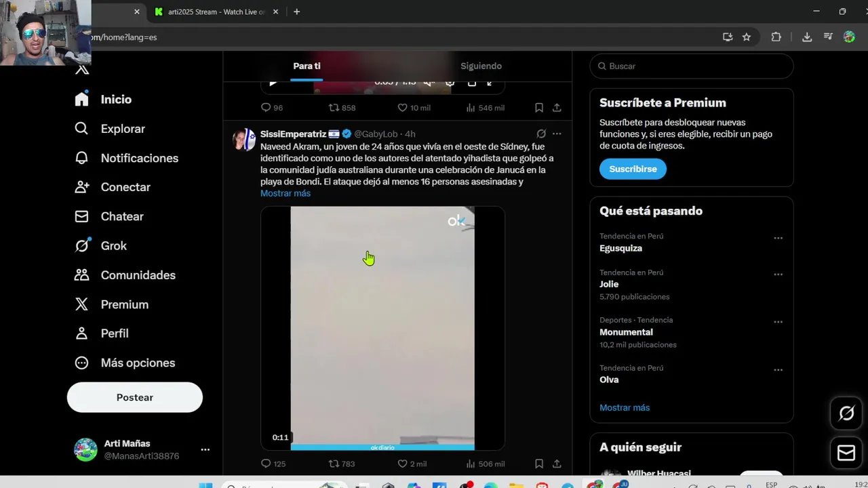Open Inicio home icon in sidebar

coord(82,99)
